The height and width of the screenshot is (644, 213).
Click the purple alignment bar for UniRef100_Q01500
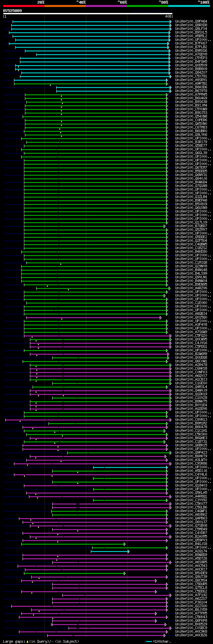(x=94, y=318)
